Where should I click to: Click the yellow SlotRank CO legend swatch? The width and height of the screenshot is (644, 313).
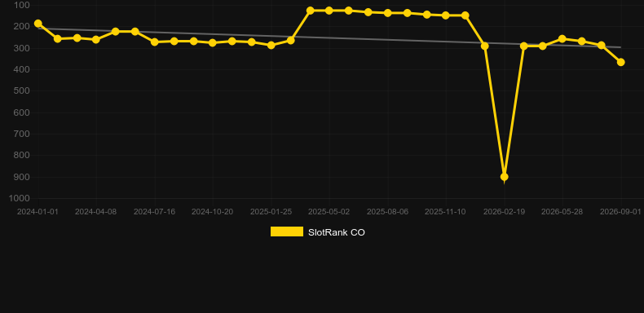coord(287,231)
